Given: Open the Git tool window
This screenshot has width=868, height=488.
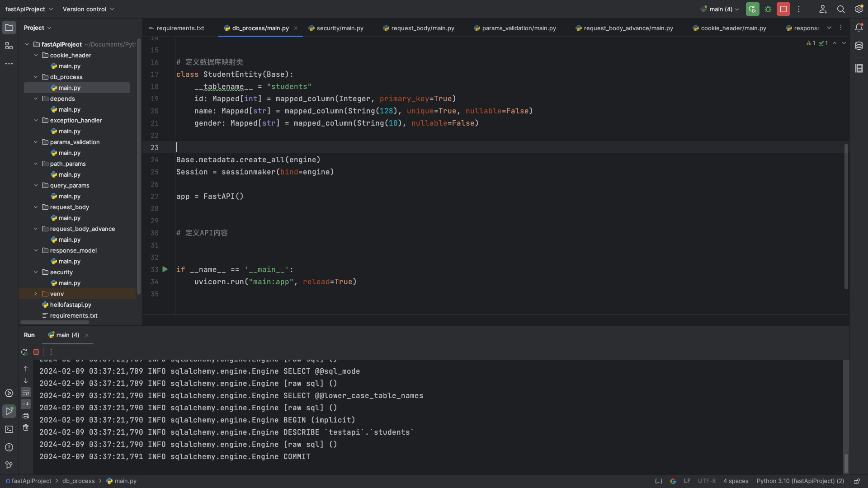Looking at the screenshot, I should pos(9,465).
